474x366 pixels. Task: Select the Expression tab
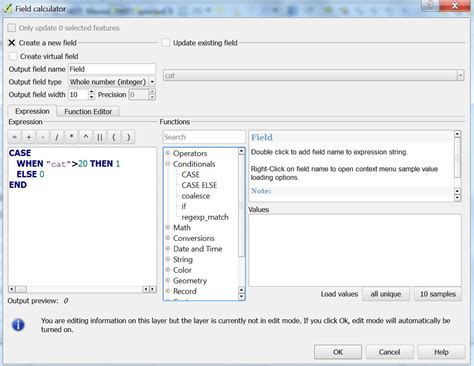coord(32,111)
